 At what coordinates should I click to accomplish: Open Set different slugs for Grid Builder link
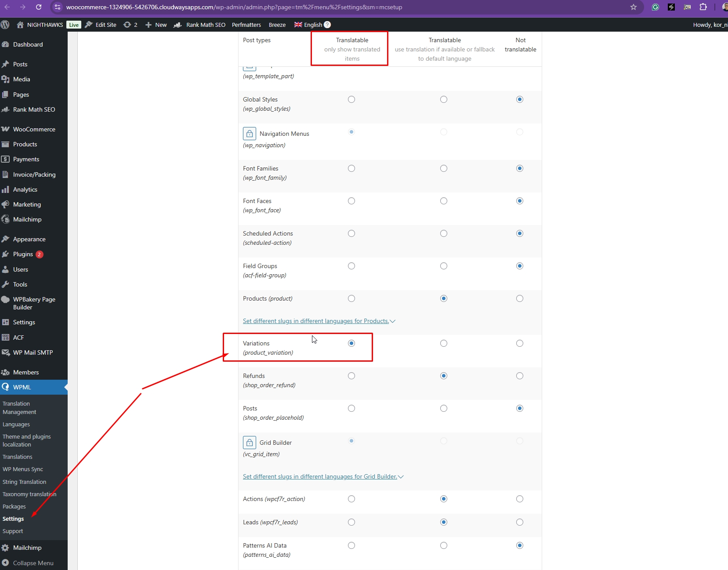pyautogui.click(x=320, y=477)
